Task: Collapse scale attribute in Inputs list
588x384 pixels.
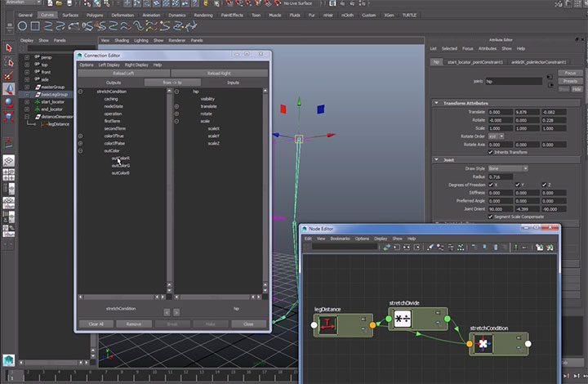Action: click(x=176, y=121)
